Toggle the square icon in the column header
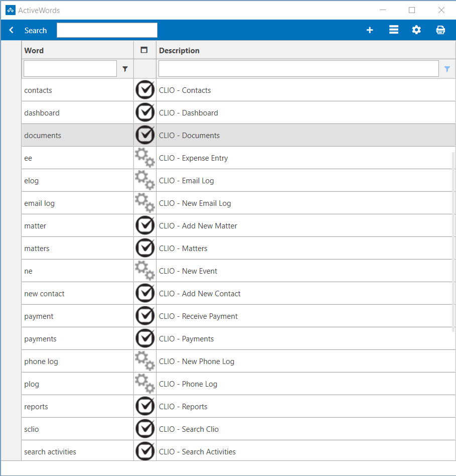 coord(144,50)
